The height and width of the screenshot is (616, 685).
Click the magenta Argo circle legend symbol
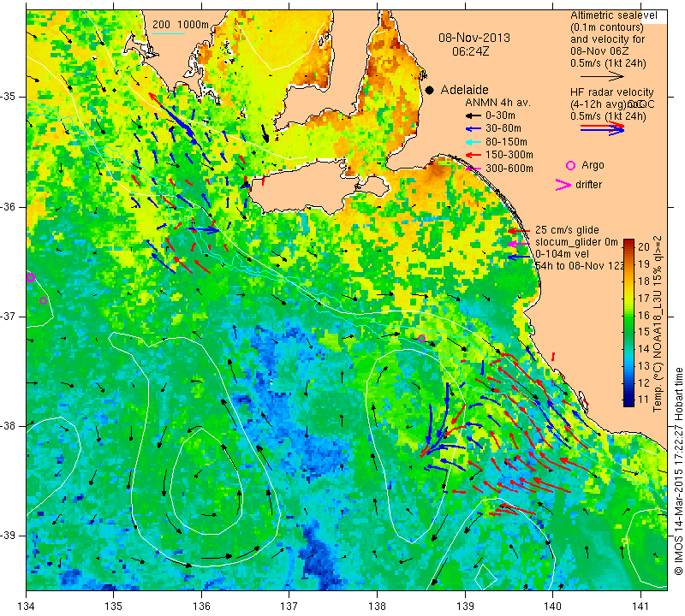tap(570, 165)
